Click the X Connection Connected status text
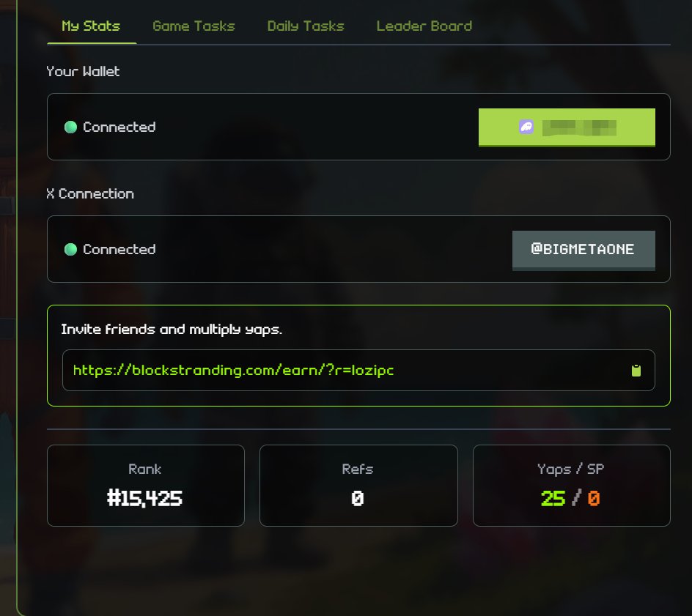Image resolution: width=692 pixels, height=616 pixels. pyautogui.click(x=119, y=249)
